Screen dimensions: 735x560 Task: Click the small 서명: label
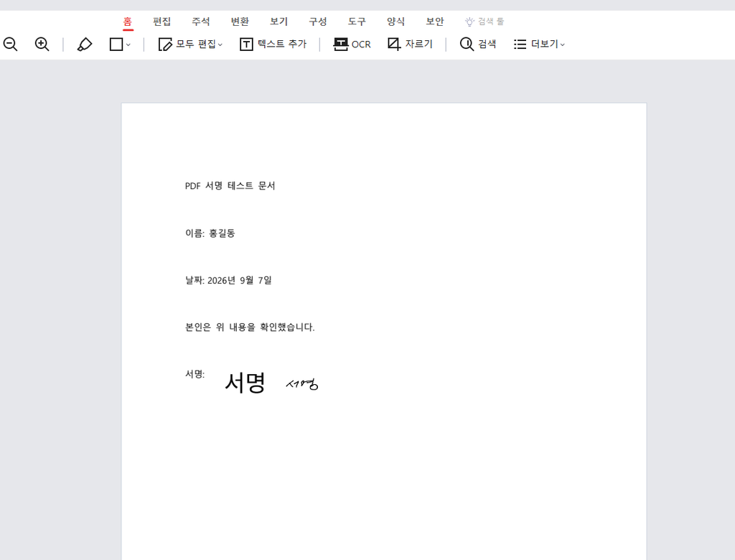195,374
